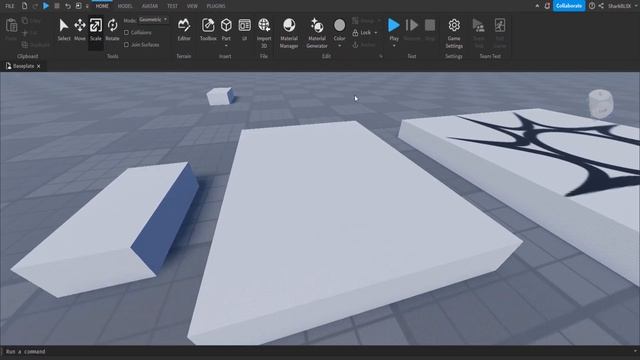Click the Paste clipboard icon
This screenshot has height=360, width=640.
[x=11, y=26]
